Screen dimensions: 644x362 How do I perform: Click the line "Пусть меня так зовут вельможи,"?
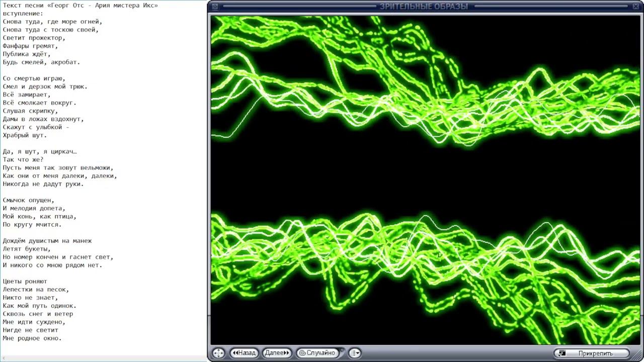tap(58, 167)
